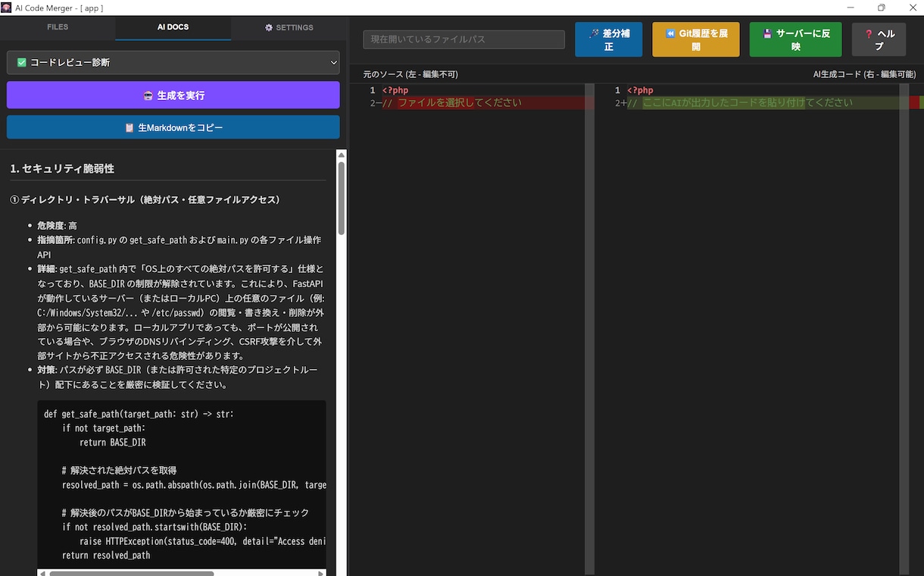Open the SETTINGS tab with gear icon
Image resolution: width=924 pixels, height=576 pixels.
pos(289,27)
